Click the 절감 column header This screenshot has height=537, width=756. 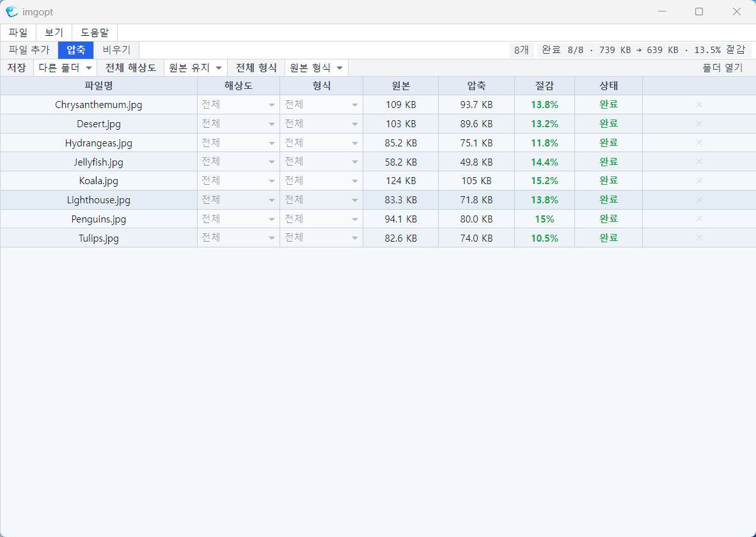pyautogui.click(x=544, y=86)
